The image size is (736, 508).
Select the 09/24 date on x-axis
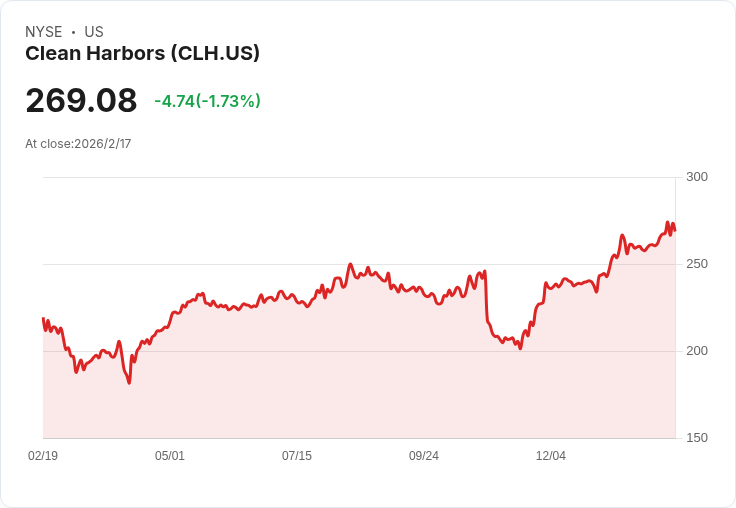click(424, 455)
